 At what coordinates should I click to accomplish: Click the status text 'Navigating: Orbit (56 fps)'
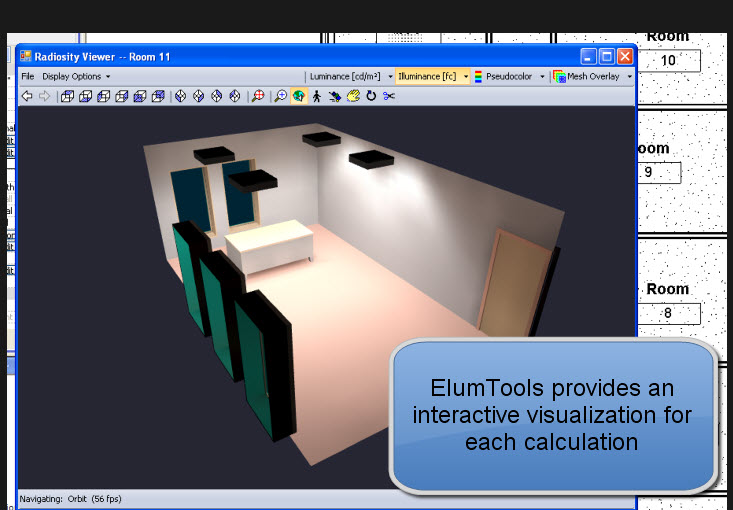(x=71, y=499)
